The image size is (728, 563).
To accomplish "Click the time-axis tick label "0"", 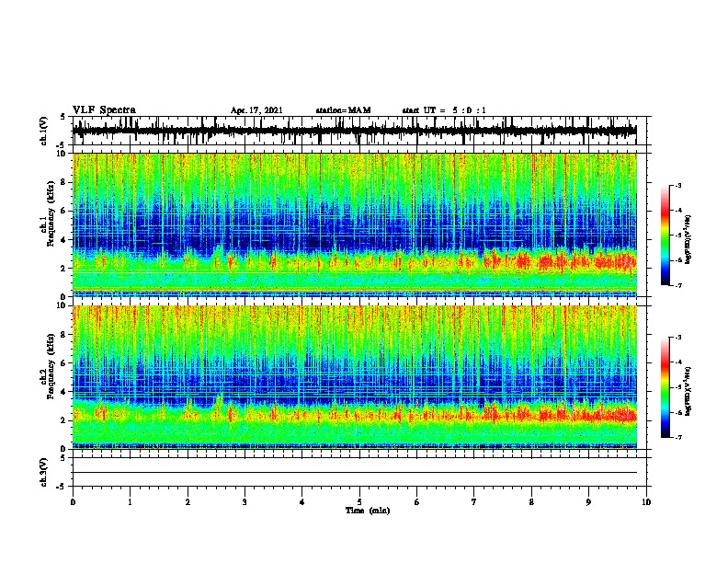I will tap(73, 502).
